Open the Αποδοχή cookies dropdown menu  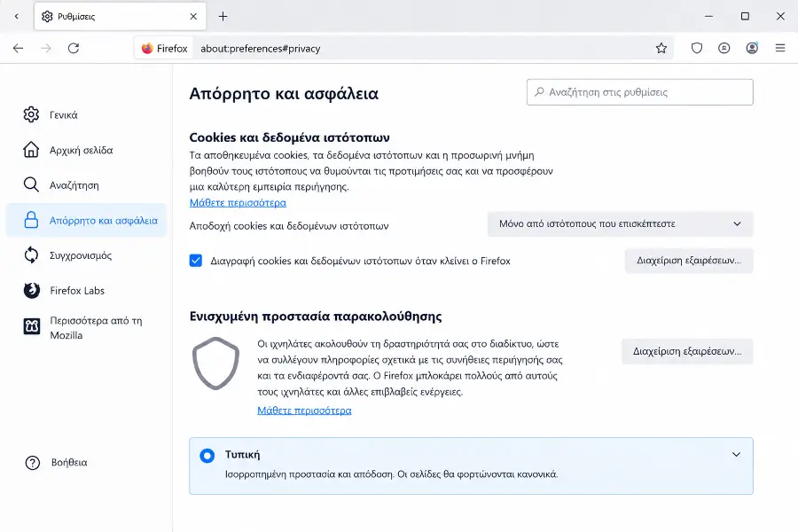tap(620, 224)
